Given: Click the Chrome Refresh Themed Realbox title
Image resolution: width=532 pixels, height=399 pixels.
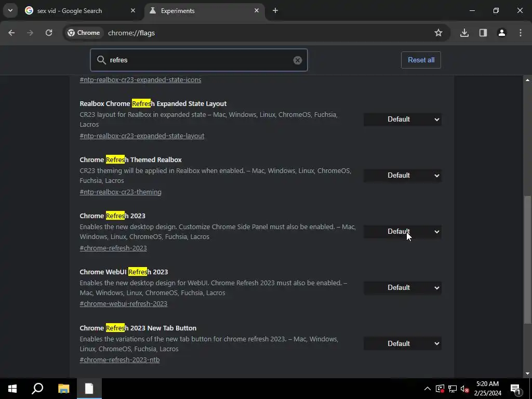Looking at the screenshot, I should (130, 160).
